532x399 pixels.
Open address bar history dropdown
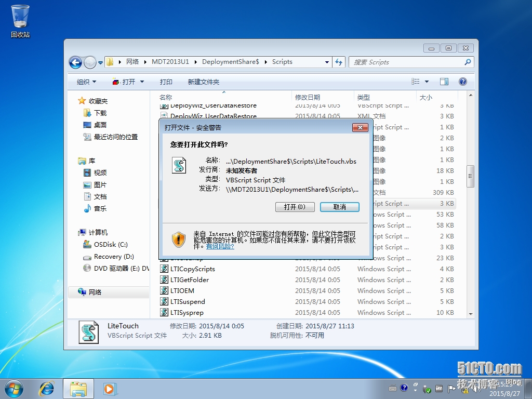tap(327, 62)
